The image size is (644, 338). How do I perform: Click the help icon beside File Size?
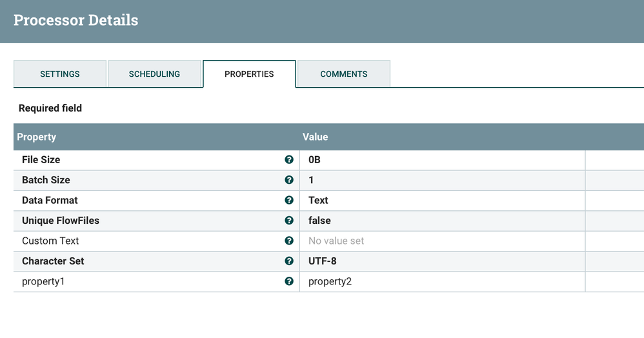pyautogui.click(x=289, y=160)
